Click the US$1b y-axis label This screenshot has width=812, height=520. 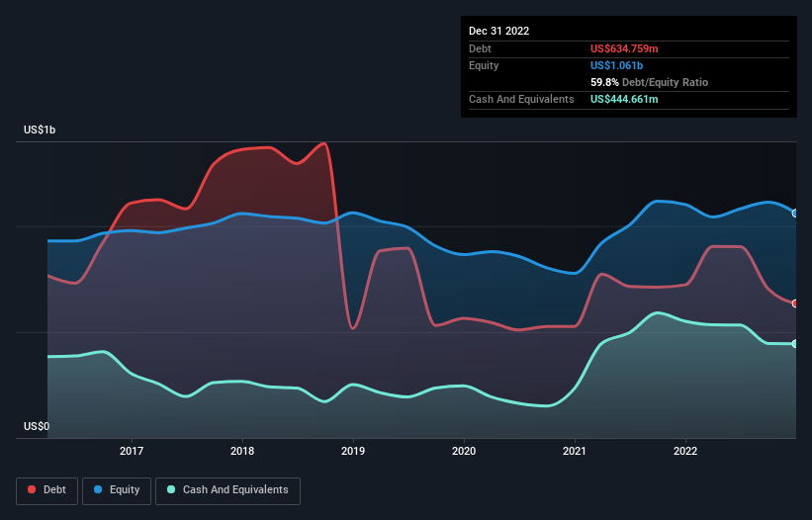tap(40, 130)
